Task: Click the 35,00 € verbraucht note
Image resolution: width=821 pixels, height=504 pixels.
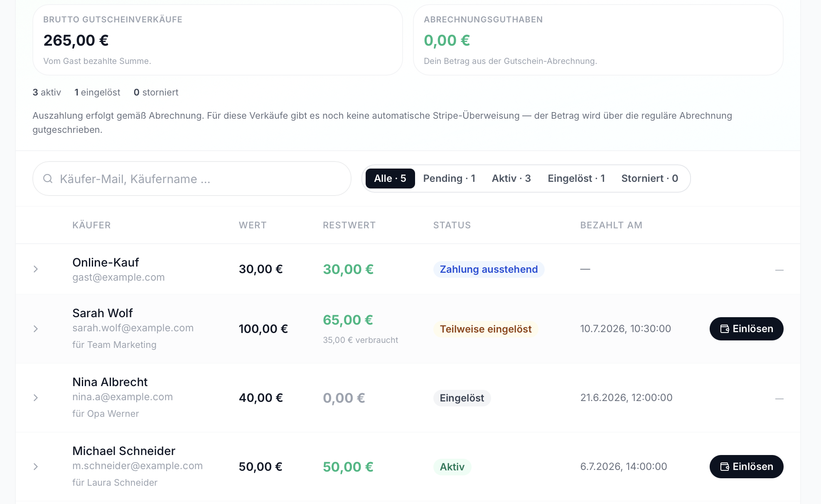Action: pos(360,340)
